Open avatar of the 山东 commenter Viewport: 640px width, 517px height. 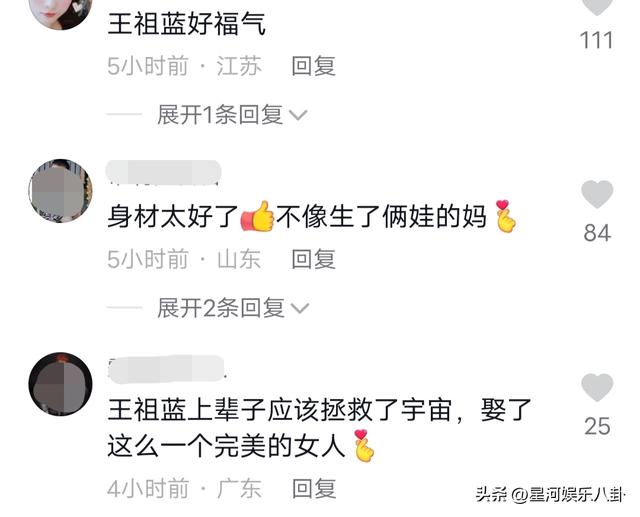click(60, 191)
